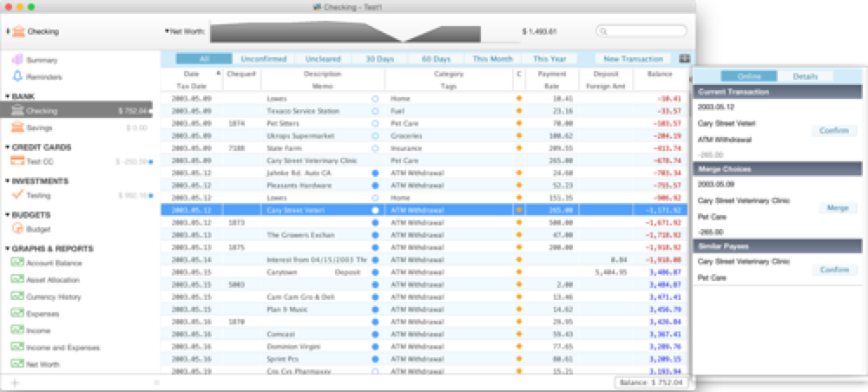Screen dimensions: 868x392
Task: Open Reminders bell icon in sidebar
Action: coord(17,77)
